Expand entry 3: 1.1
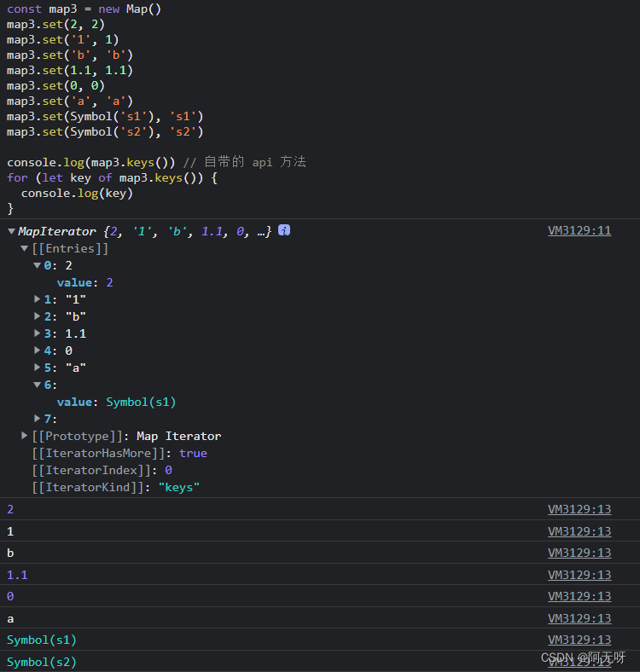The width and height of the screenshot is (640, 672). click(38, 333)
